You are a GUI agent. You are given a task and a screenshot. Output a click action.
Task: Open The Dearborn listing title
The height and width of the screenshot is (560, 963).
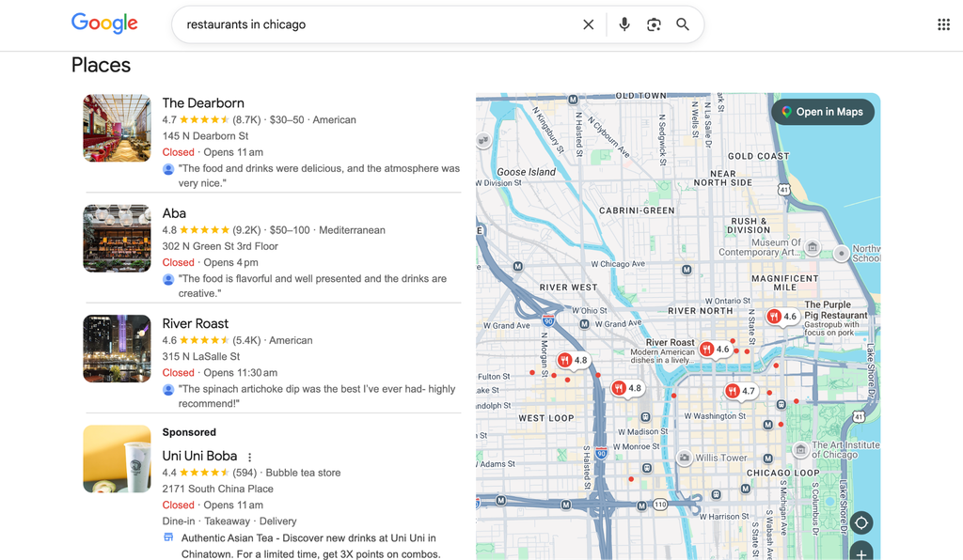[203, 103]
